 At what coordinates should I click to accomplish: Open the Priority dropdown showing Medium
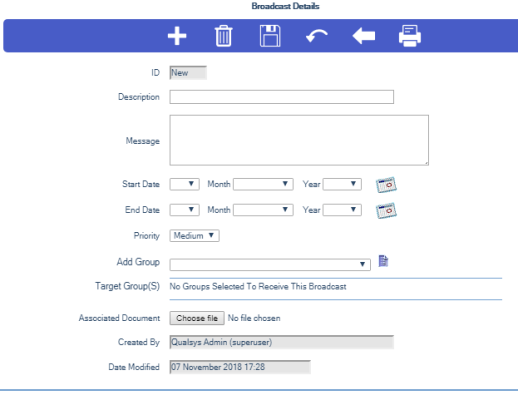[x=194, y=236]
